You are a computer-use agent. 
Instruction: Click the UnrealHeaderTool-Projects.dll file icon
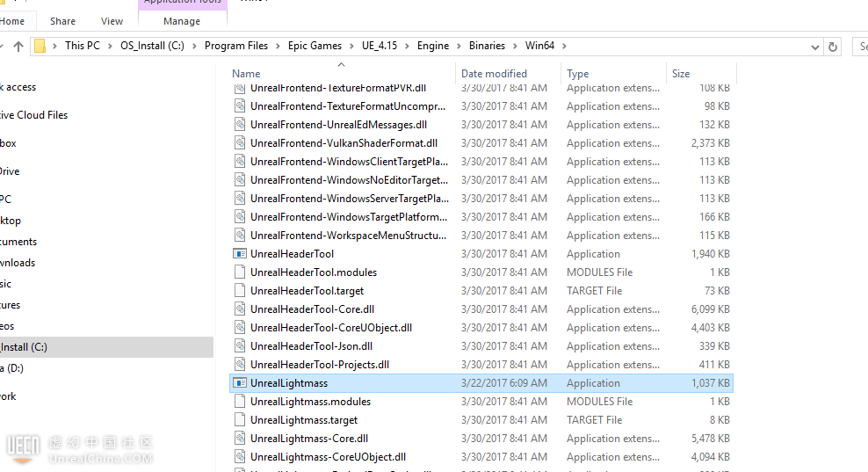click(240, 365)
